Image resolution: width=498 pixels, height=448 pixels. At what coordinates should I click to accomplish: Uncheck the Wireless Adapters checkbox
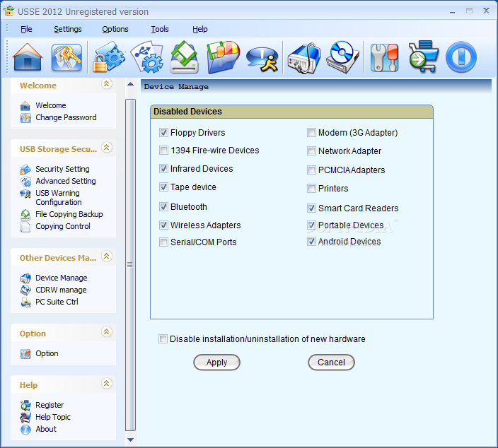163,225
